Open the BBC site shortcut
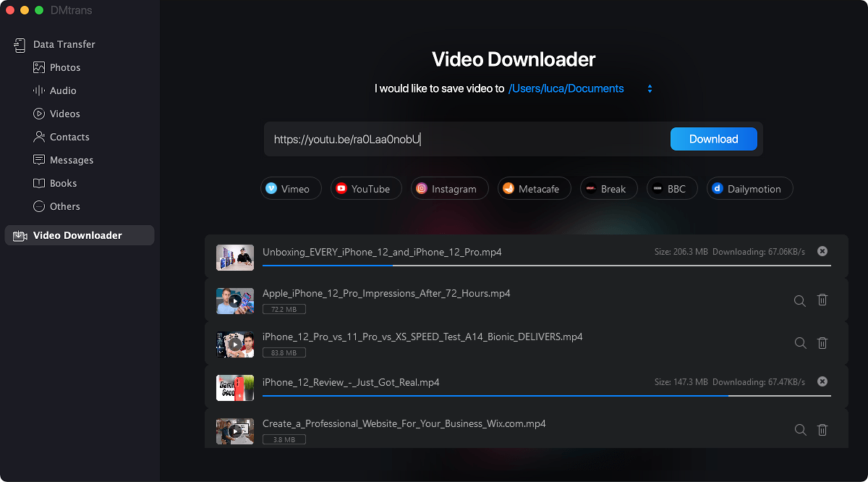The width and height of the screenshot is (868, 482). (x=672, y=189)
